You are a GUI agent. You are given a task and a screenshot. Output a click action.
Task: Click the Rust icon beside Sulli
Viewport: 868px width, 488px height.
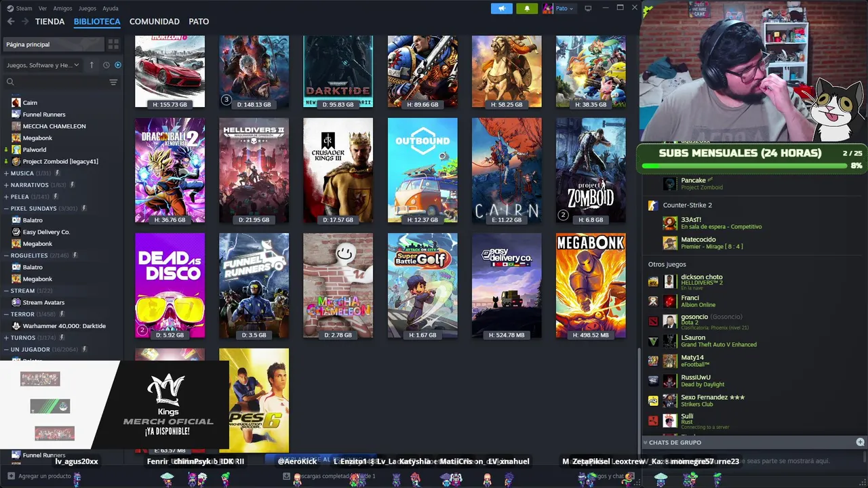[653, 421]
